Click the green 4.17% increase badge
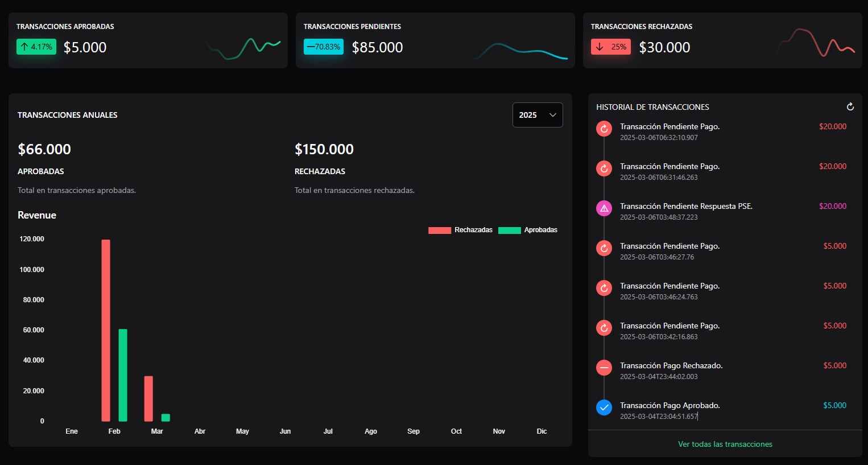868x465 pixels. (36, 47)
